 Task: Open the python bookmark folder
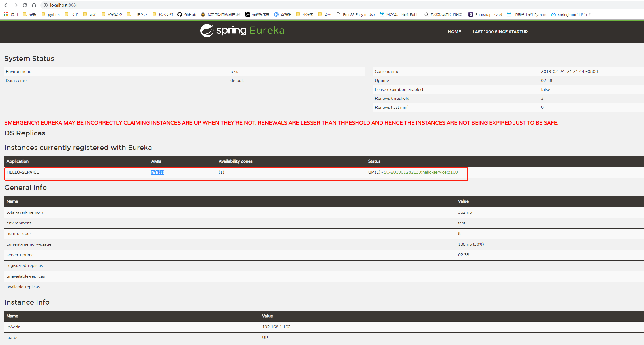coord(51,14)
